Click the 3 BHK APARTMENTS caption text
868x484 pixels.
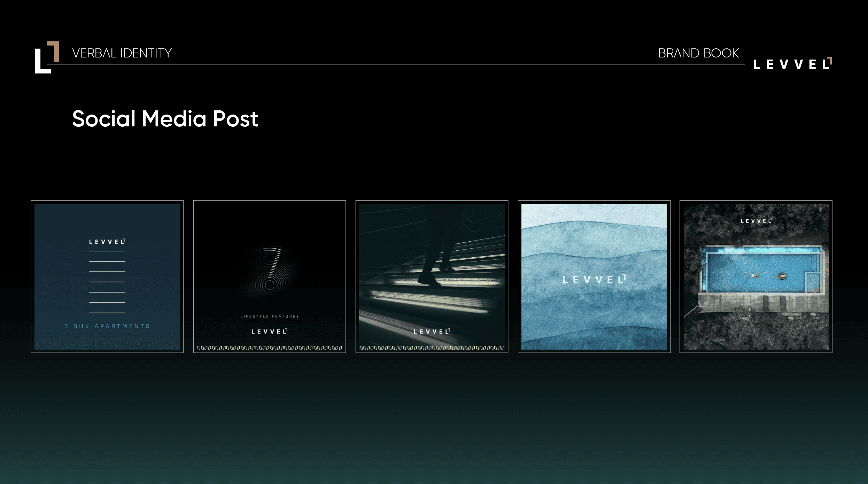pyautogui.click(x=107, y=326)
